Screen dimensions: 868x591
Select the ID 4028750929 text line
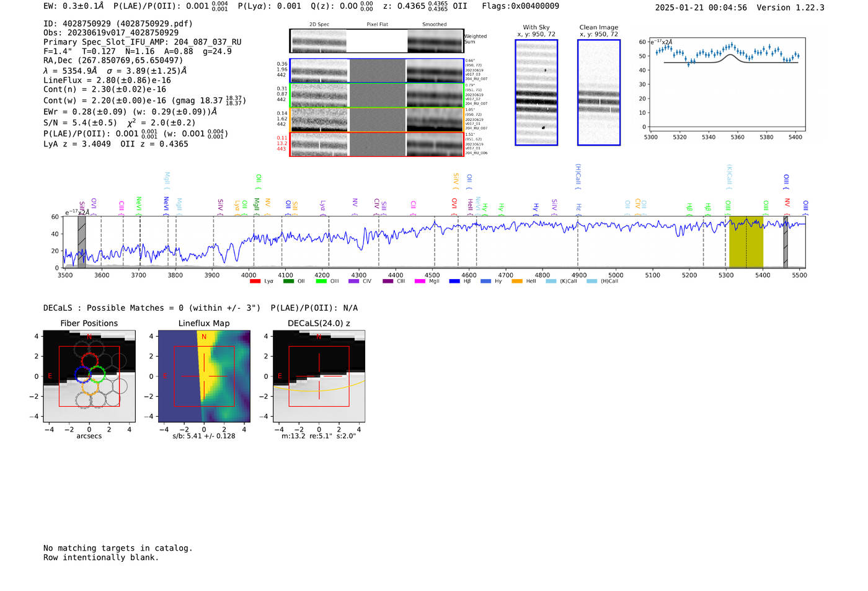118,24
